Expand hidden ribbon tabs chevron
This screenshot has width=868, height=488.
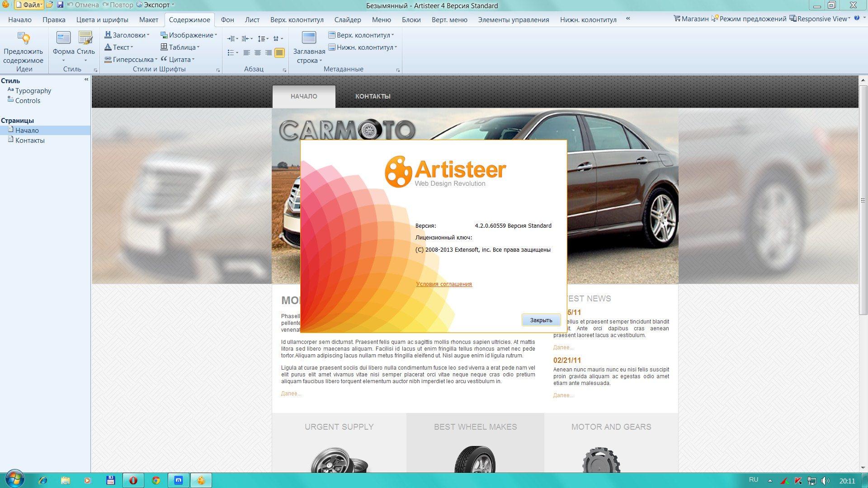[628, 19]
